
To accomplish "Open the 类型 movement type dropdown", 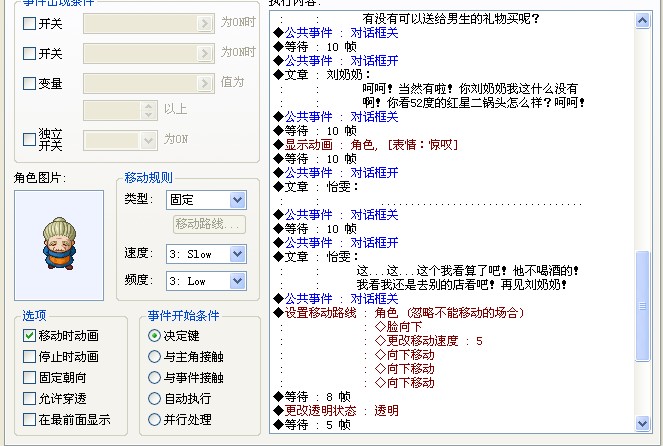I will click(237, 200).
